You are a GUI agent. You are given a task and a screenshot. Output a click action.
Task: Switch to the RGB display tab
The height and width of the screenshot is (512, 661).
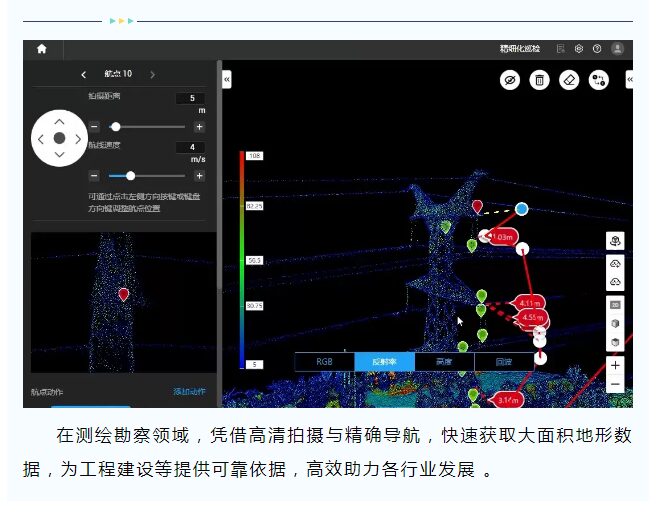pyautogui.click(x=324, y=361)
